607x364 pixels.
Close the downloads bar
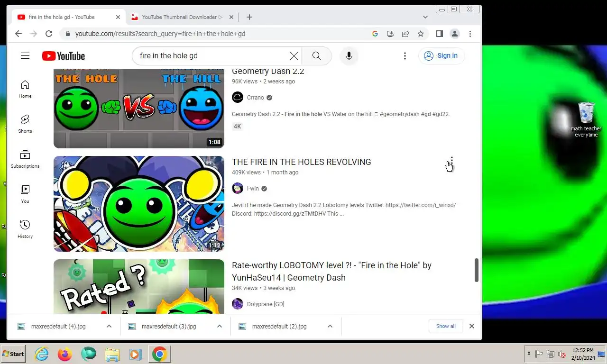tap(472, 326)
